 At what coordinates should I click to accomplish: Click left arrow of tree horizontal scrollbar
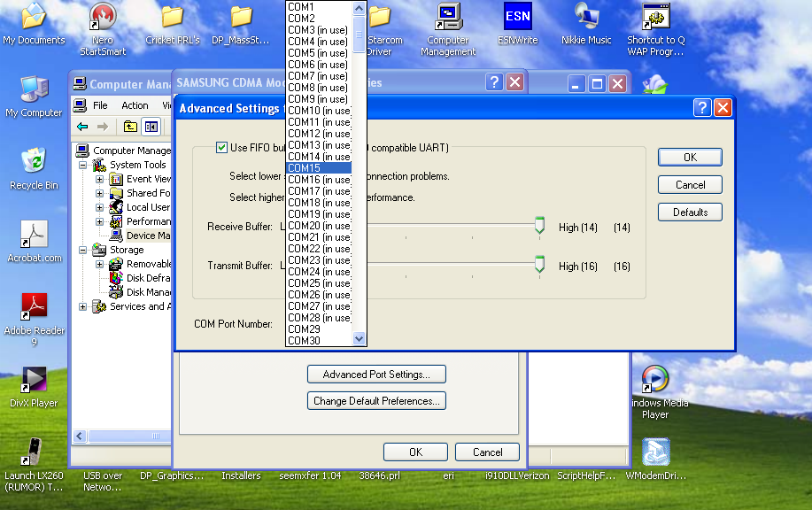tap(80, 436)
